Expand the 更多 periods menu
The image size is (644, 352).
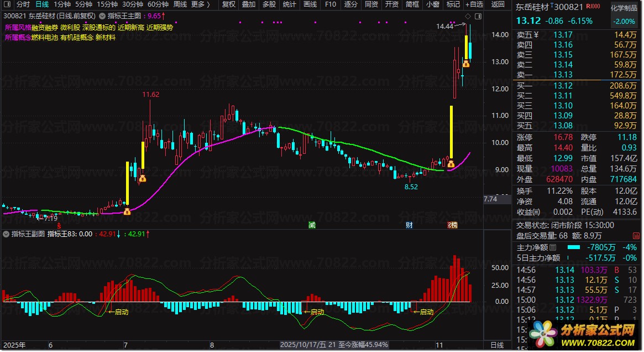tap(201, 4)
